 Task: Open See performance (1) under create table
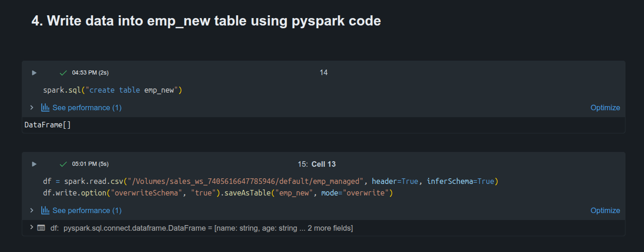pyautogui.click(x=87, y=107)
